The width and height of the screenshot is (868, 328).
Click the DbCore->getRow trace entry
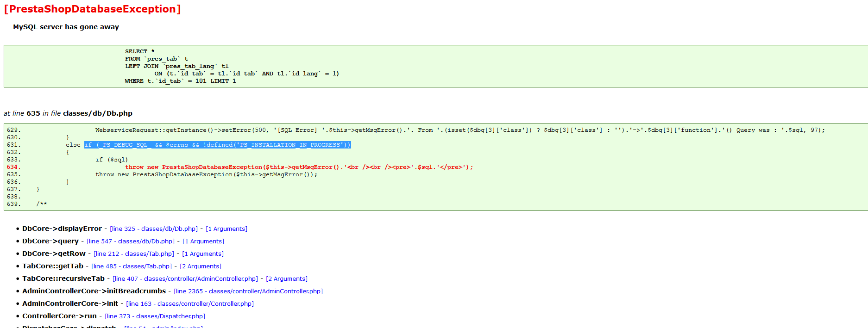point(54,254)
